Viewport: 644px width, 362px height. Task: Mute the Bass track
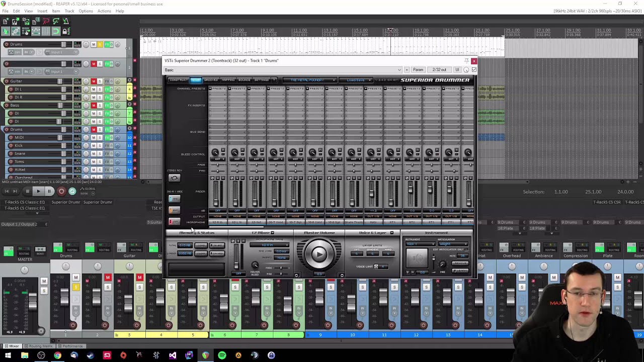coord(94,105)
